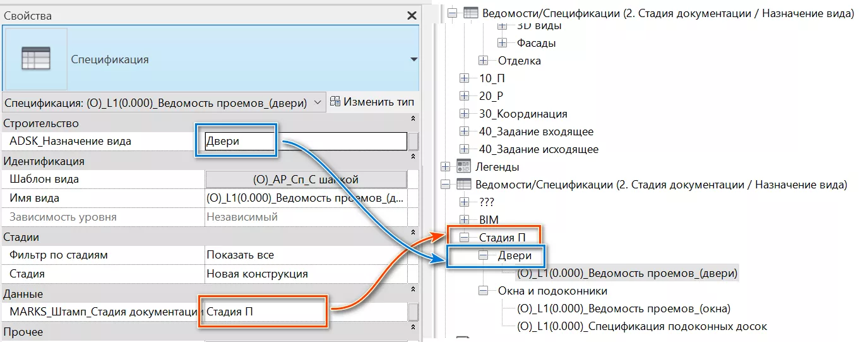Close the Свойства properties panel
Viewport: 868px width, 342px height.
[412, 15]
